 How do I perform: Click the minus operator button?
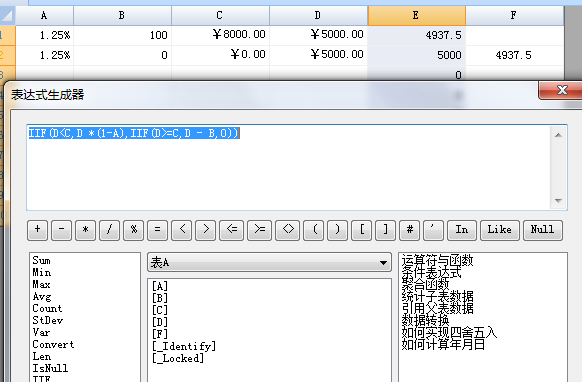pos(62,230)
